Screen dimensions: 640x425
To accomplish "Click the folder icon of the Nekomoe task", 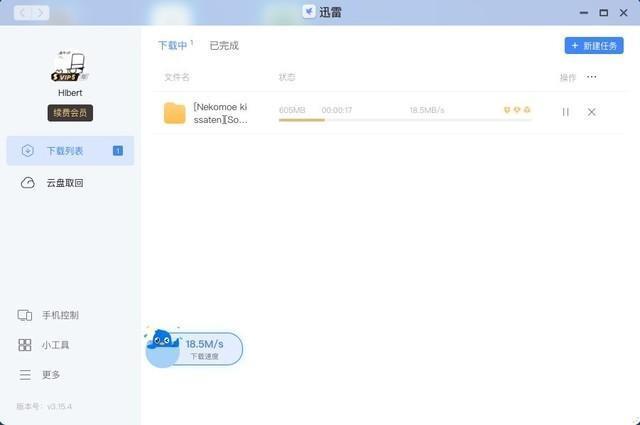I will [175, 113].
